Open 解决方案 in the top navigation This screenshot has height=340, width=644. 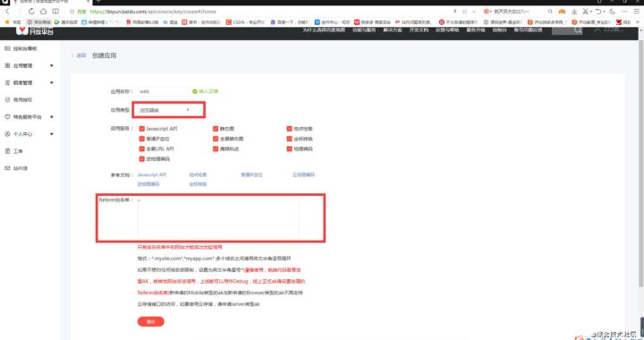pyautogui.click(x=393, y=30)
